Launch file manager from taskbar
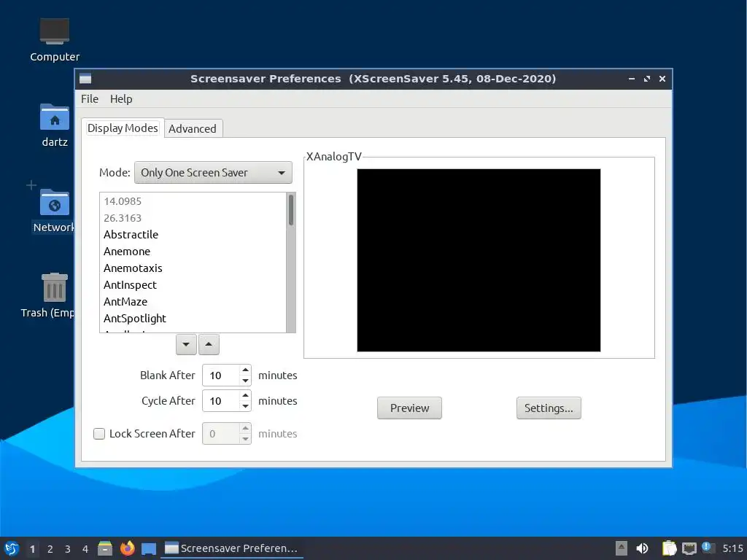747x560 pixels. coord(105,548)
